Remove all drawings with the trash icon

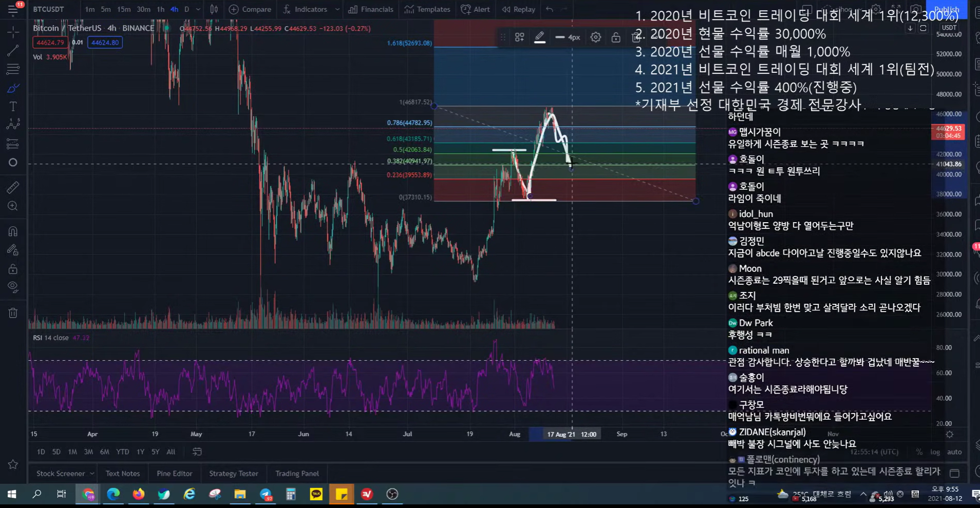(x=13, y=313)
